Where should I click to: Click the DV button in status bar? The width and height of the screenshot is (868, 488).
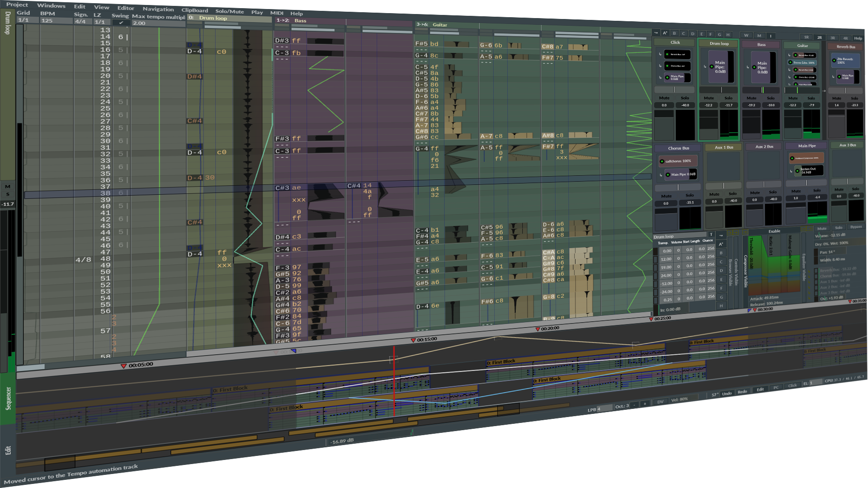660,402
